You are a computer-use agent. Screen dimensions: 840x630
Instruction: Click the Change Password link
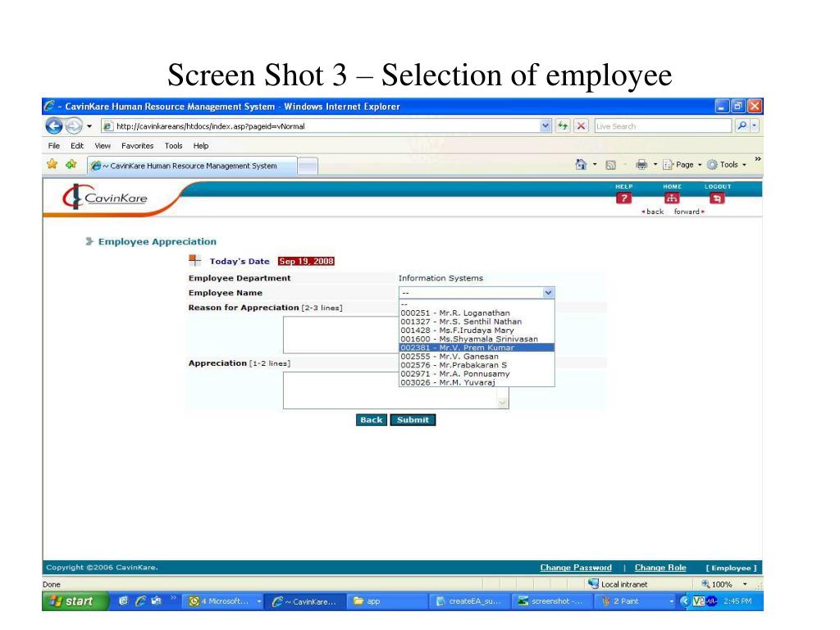pos(576,568)
